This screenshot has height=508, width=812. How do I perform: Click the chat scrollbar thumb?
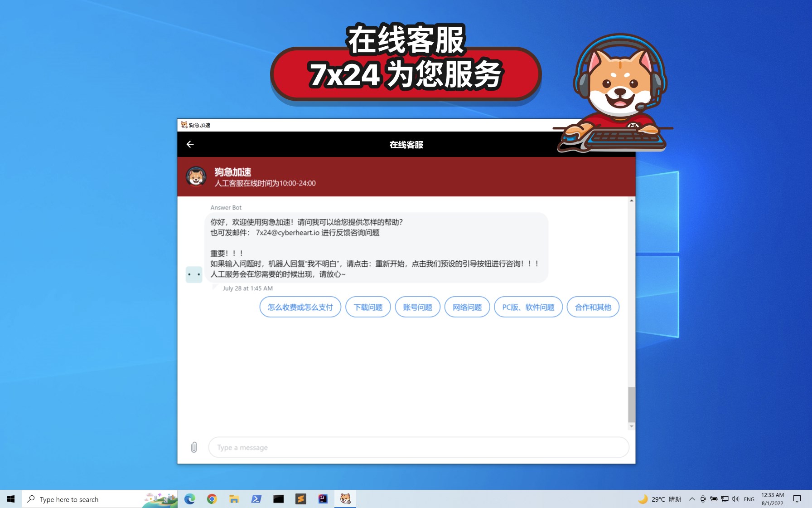pos(632,405)
